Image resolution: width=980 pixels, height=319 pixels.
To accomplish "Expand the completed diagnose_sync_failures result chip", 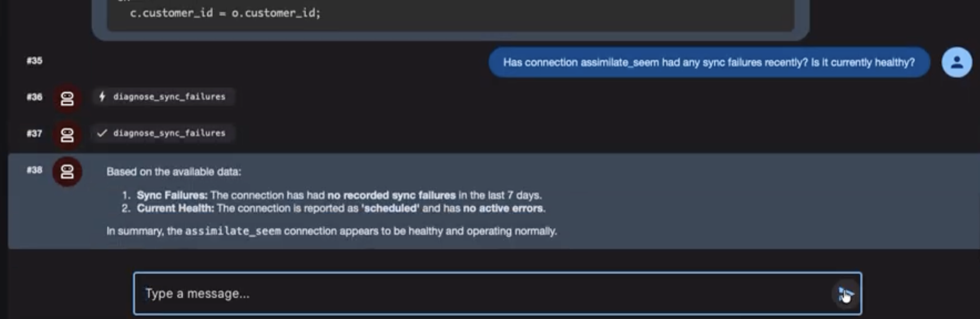I will pos(164,133).
